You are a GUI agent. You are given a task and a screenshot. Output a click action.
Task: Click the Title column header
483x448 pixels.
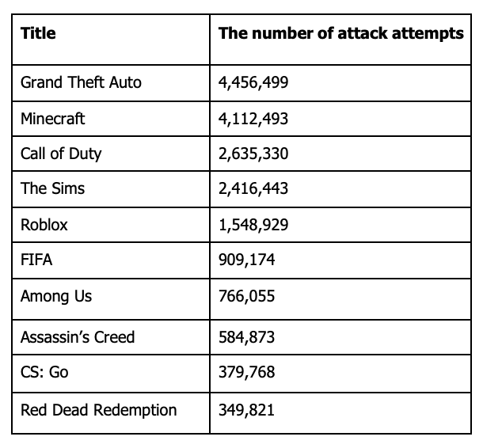coord(38,34)
